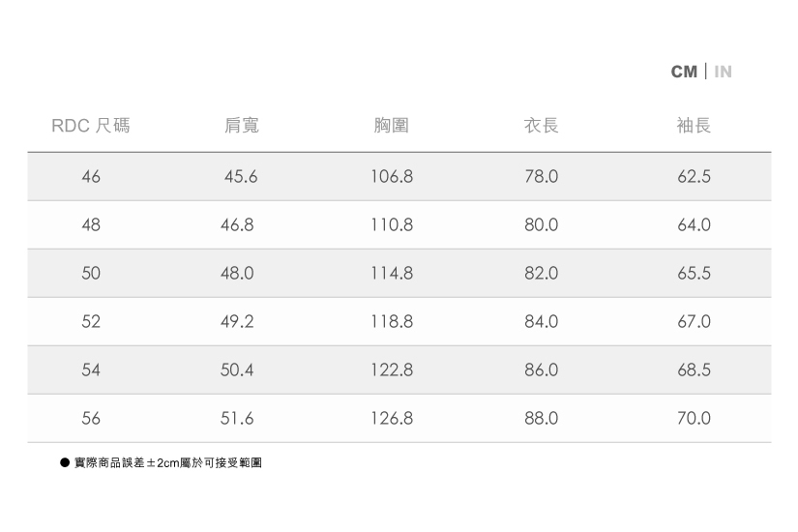
Task: Select size 50 row label
Action: click(x=91, y=274)
